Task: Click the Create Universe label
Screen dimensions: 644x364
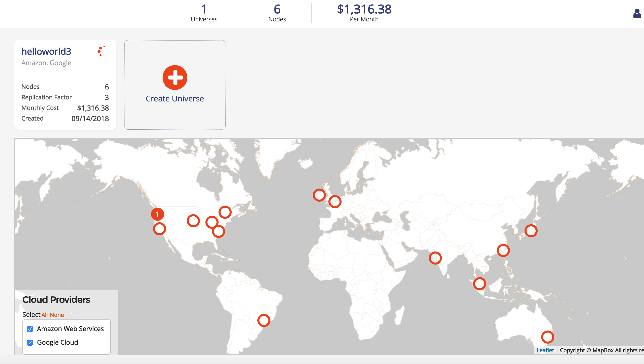Action: coord(175,99)
